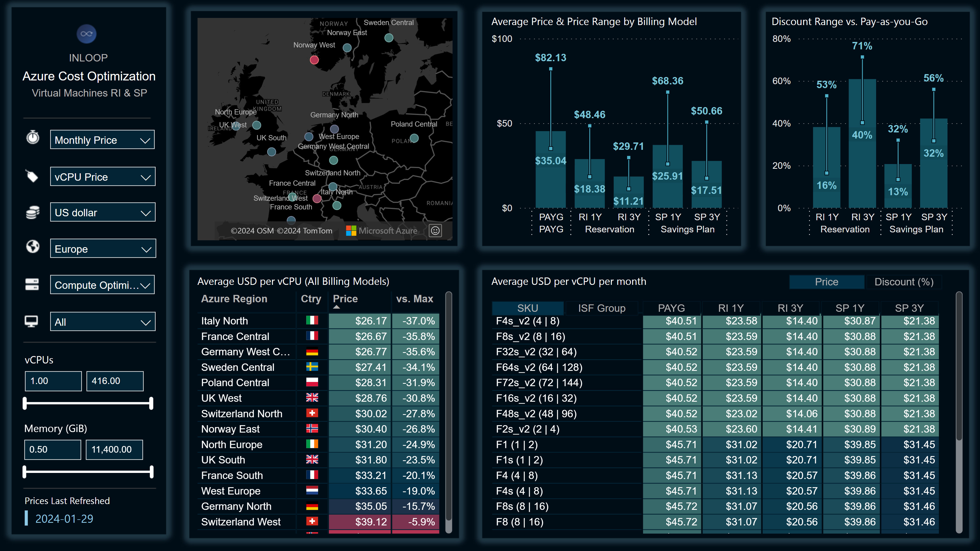980x551 pixels.
Task: Select the PAYG bar in price chart
Action: point(550,169)
